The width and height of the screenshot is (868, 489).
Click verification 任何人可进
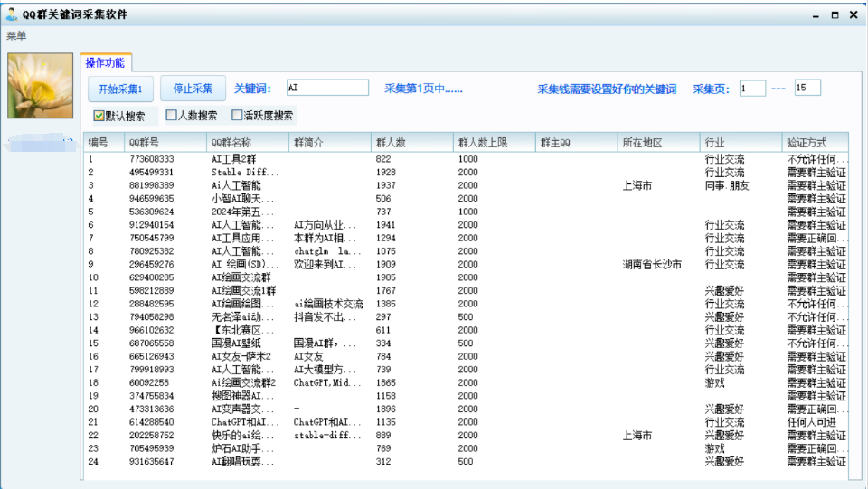(x=812, y=422)
